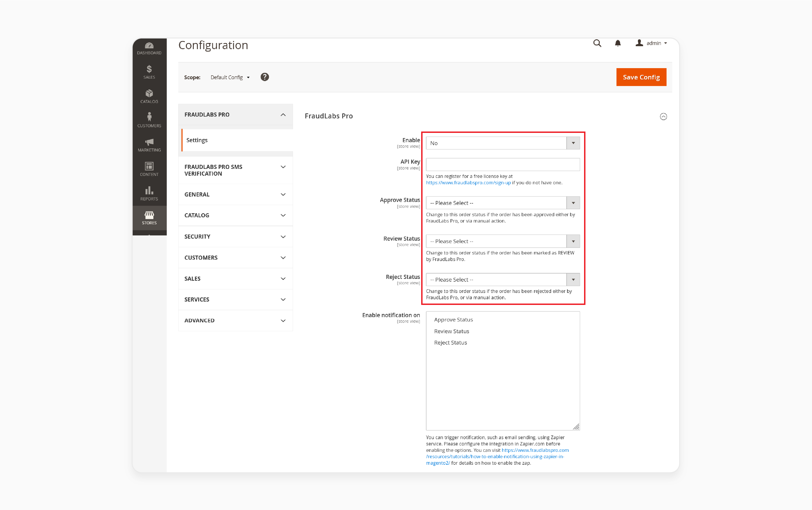This screenshot has height=510, width=812.
Task: Click the FraudLabs Pro section heading
Action: 329,116
